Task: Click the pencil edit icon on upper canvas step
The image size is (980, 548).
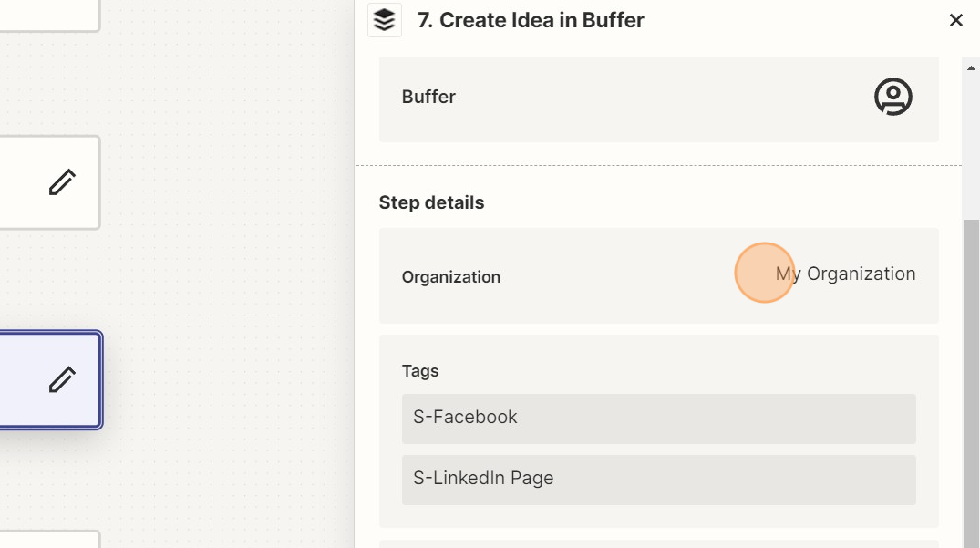Action: pyautogui.click(x=62, y=182)
